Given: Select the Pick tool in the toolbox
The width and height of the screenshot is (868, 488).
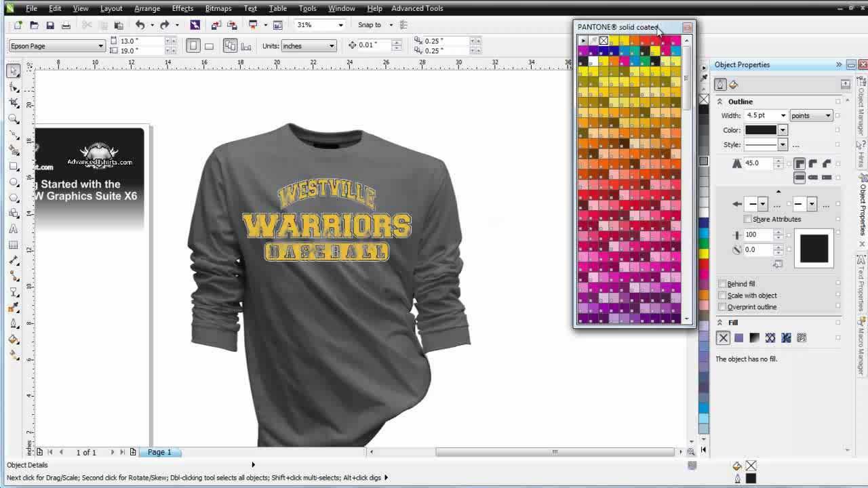Looking at the screenshot, I should coord(14,70).
